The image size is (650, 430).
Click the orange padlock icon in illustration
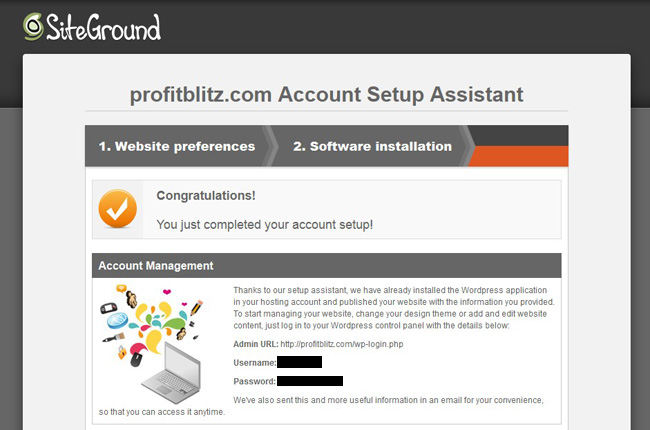(122, 352)
